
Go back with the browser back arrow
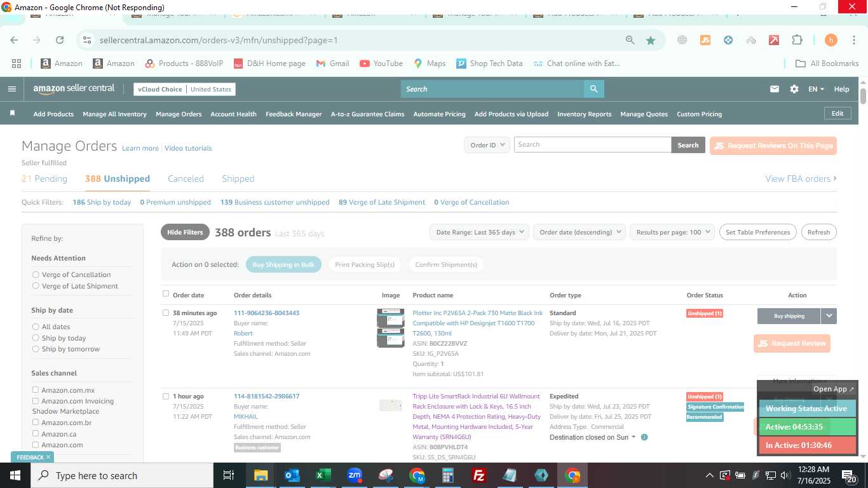[14, 40]
